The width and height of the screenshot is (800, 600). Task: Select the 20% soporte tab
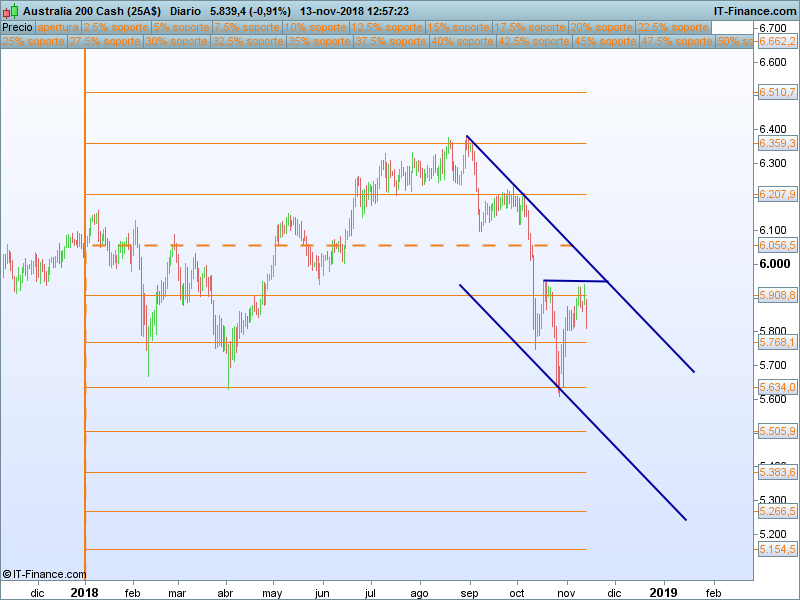(x=601, y=28)
